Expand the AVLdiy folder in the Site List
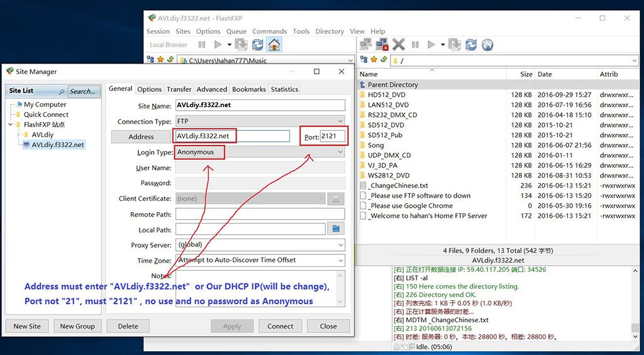The image size is (644, 355). [x=18, y=135]
